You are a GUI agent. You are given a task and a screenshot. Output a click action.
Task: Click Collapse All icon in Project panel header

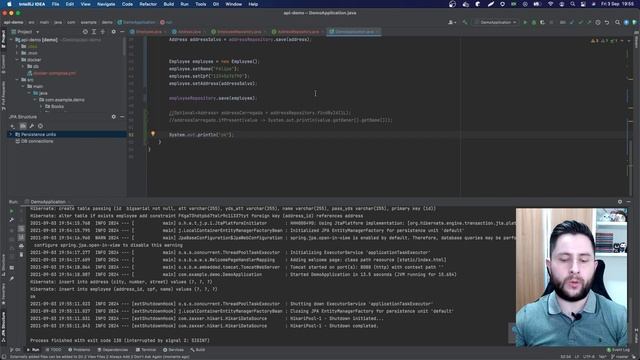click(x=103, y=32)
